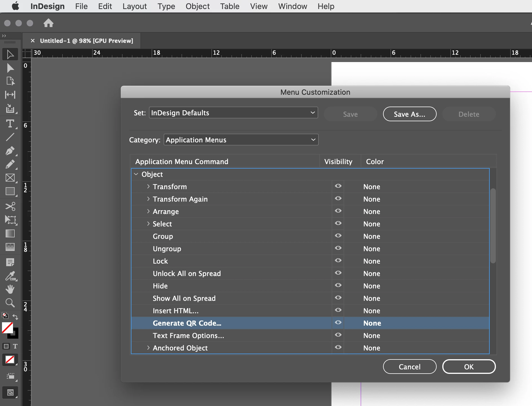Open the File menu

pyautogui.click(x=81, y=6)
